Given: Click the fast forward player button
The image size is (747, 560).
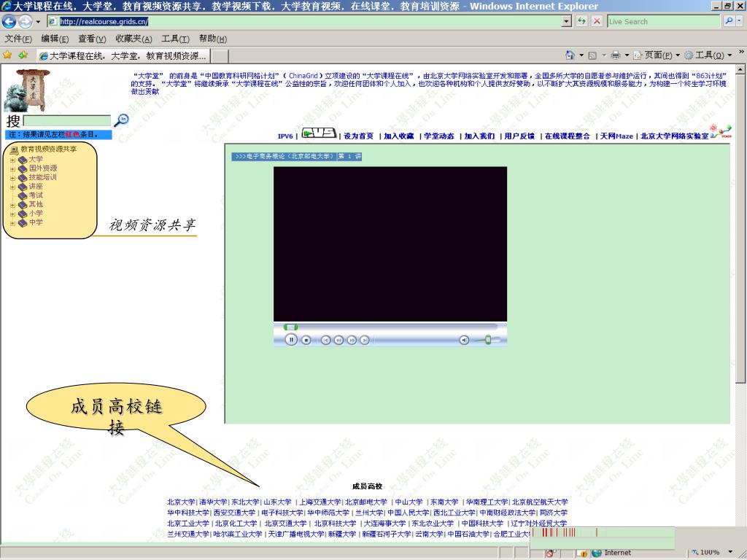Looking at the screenshot, I should [x=352, y=340].
